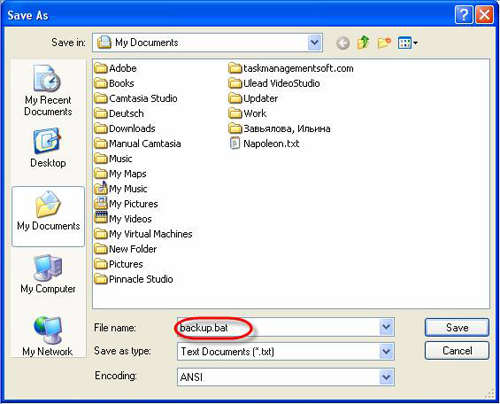Click the context help question mark
Screen dimensions: 500x404
(x=464, y=15)
